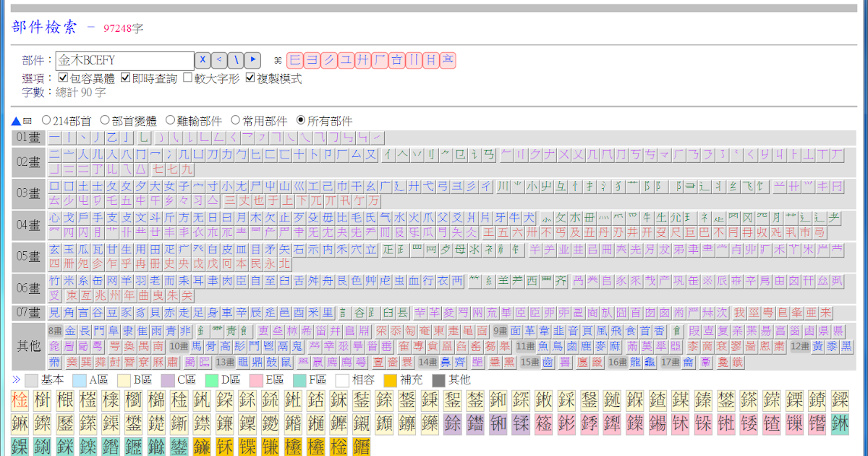Click the 部件檢索 page title
Viewport: 868px width, 456px height.
[x=45, y=28]
